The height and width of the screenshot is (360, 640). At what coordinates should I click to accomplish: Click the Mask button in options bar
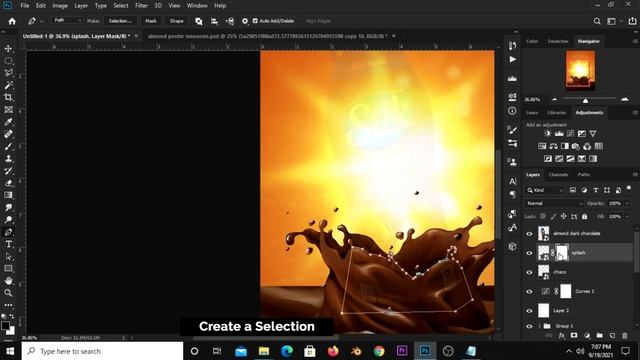(x=151, y=21)
